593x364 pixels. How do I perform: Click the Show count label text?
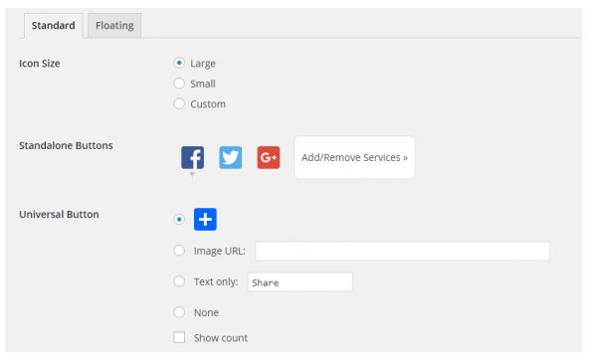pos(221,338)
